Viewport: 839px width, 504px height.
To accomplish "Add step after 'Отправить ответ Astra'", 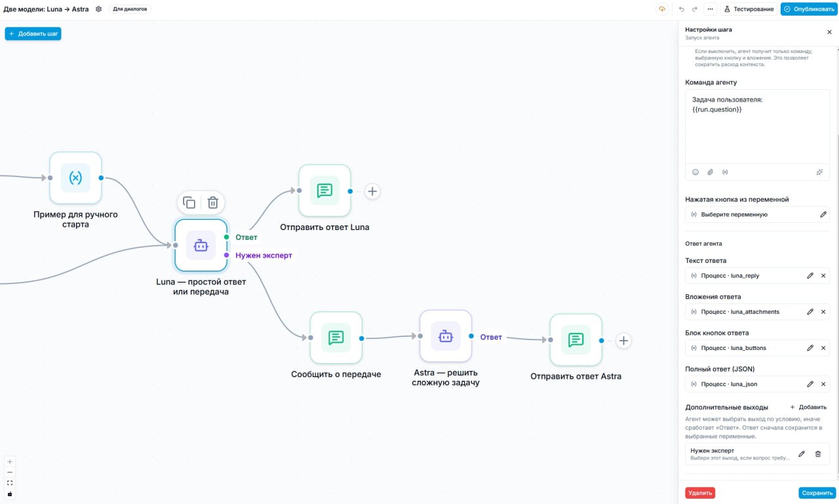I will tap(624, 340).
